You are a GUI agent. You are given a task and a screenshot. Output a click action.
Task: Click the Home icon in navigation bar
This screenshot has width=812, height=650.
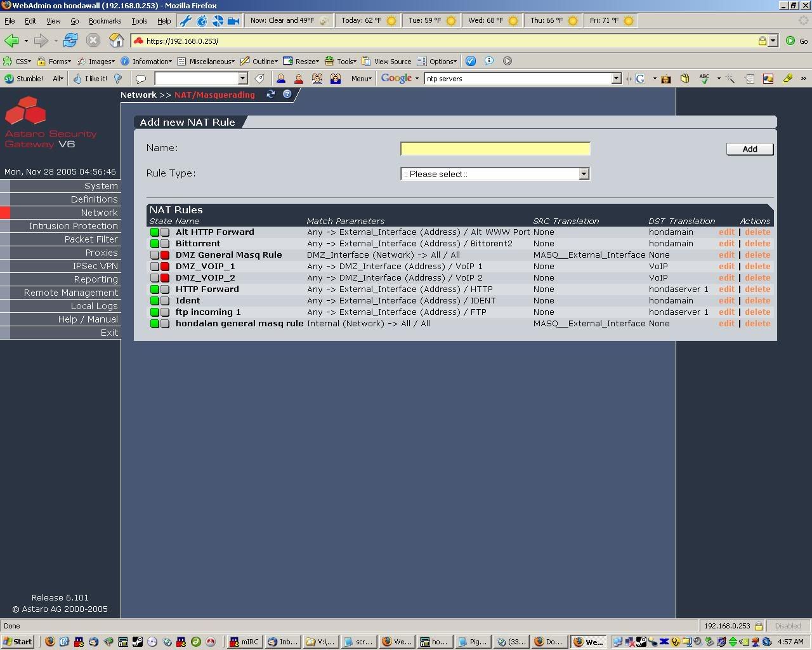pos(116,41)
